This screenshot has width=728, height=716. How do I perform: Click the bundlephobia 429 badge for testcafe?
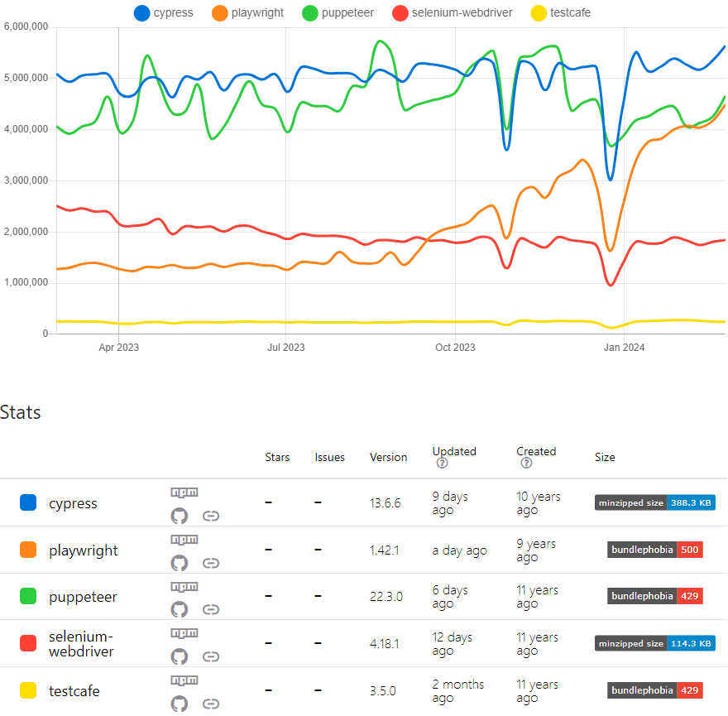pos(655,690)
